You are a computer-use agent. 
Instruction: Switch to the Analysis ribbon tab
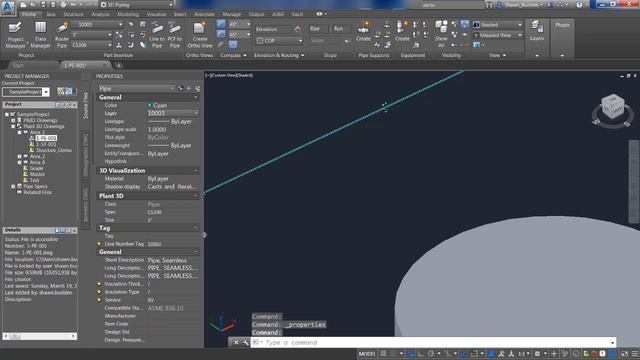point(100,14)
